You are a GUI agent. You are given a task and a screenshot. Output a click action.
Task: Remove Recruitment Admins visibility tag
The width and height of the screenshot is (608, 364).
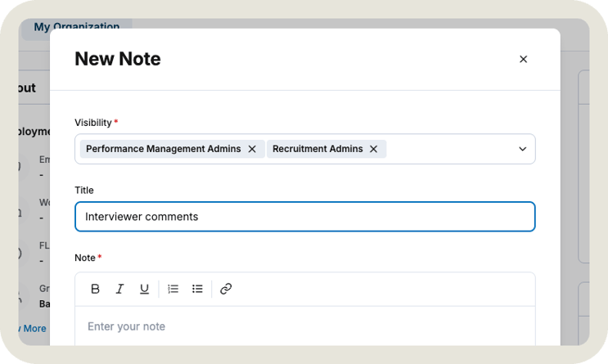373,149
